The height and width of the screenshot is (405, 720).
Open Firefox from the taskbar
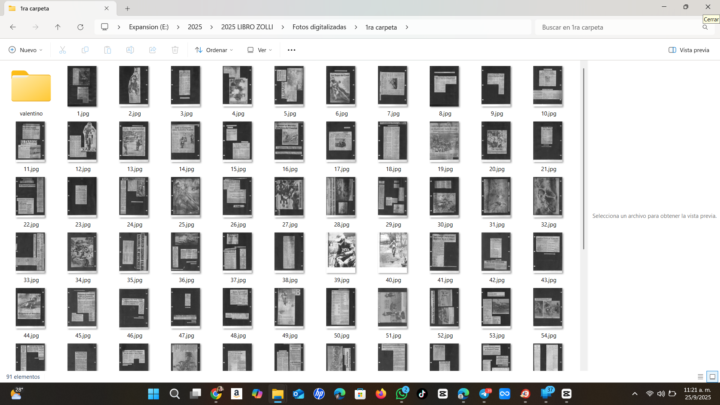(381, 394)
